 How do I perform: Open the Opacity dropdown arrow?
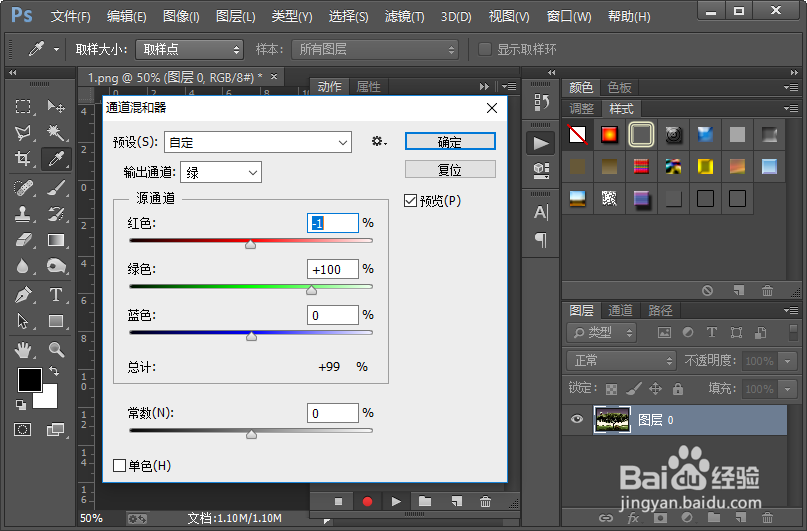(x=787, y=361)
